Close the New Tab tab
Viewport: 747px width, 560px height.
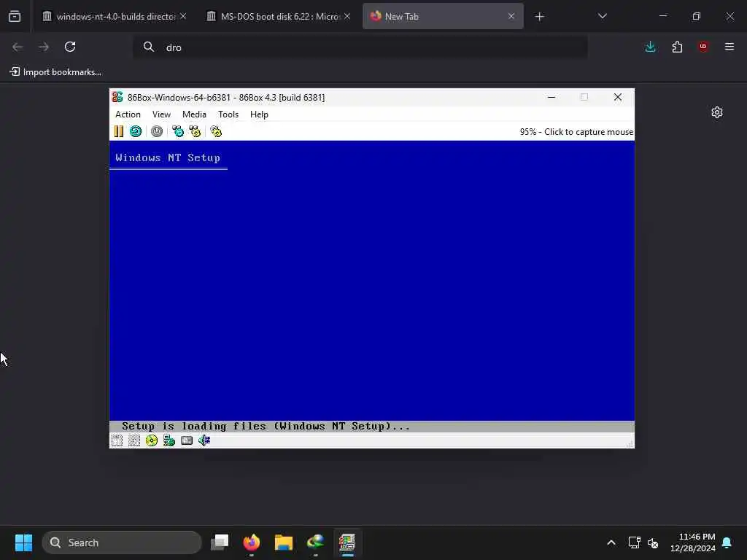tap(511, 16)
